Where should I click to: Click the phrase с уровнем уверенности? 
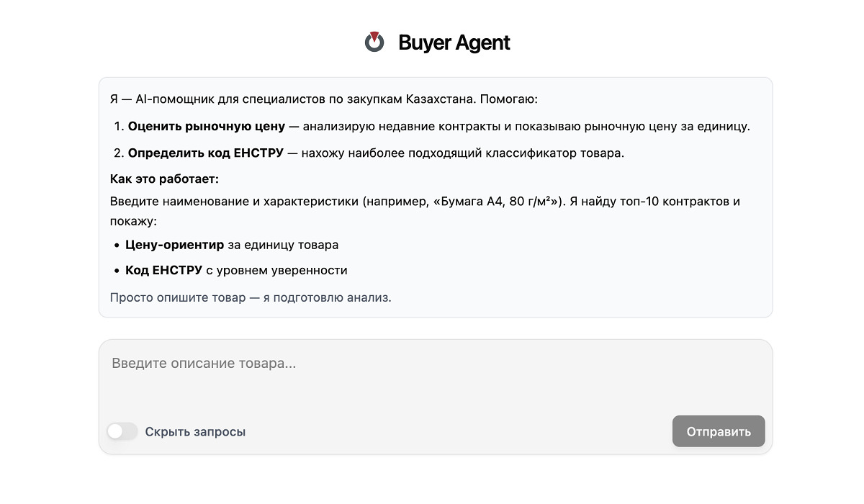click(x=276, y=271)
